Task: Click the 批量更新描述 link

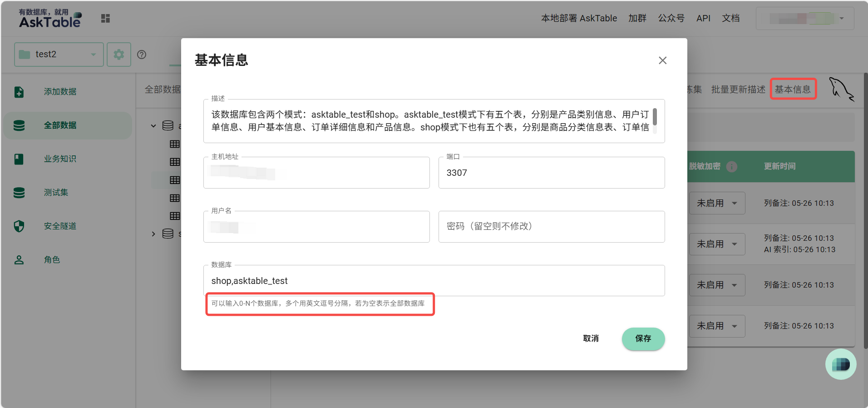Action: click(738, 90)
